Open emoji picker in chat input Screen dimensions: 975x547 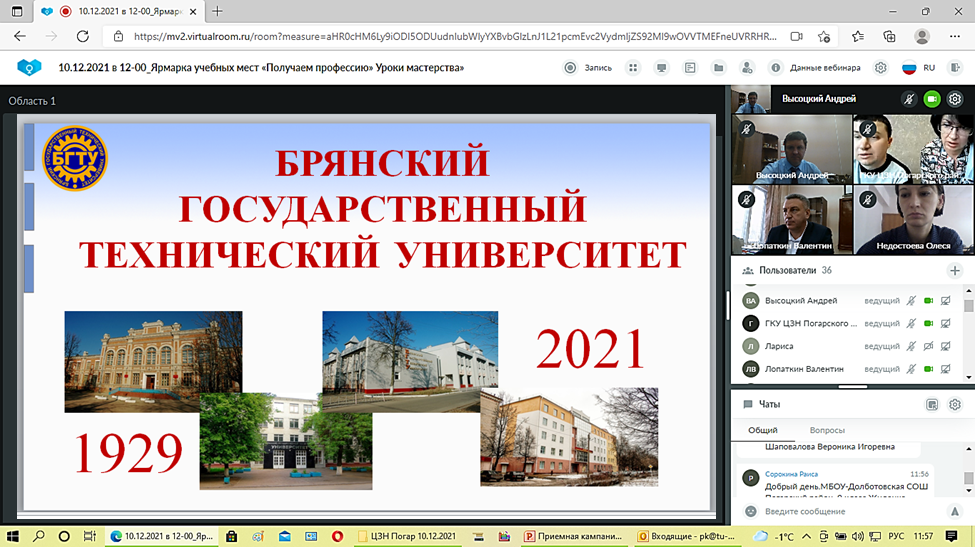pyautogui.click(x=751, y=512)
